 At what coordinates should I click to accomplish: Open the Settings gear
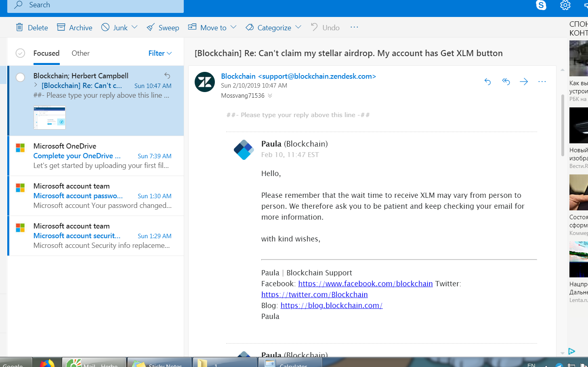point(565,5)
